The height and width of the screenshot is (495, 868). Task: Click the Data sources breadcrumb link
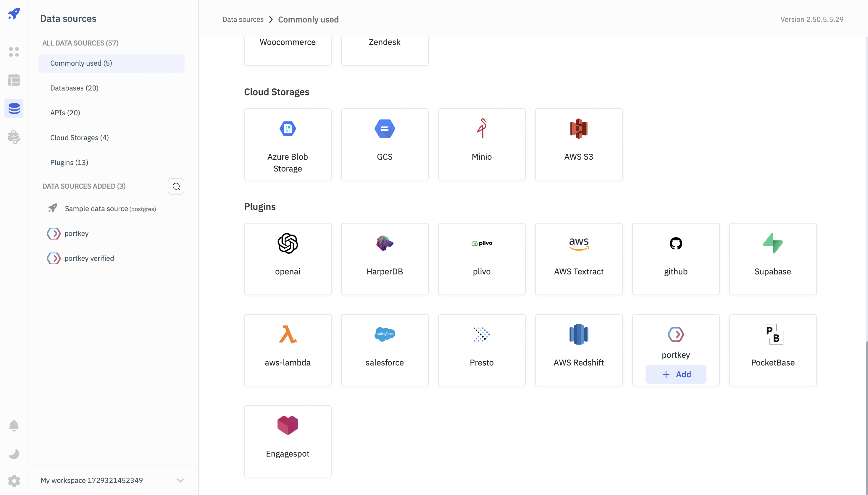[243, 20]
